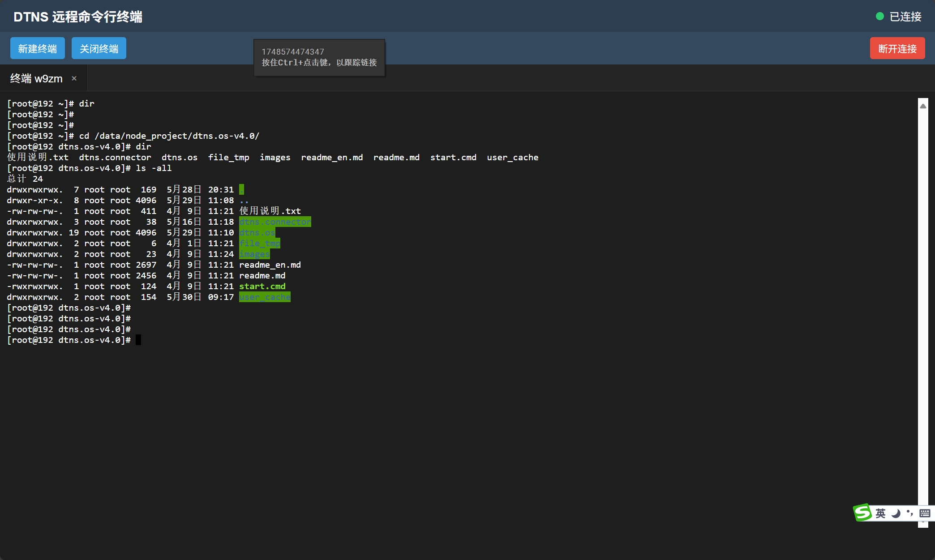Click the 新建终端 button
935x560 pixels.
38,48
